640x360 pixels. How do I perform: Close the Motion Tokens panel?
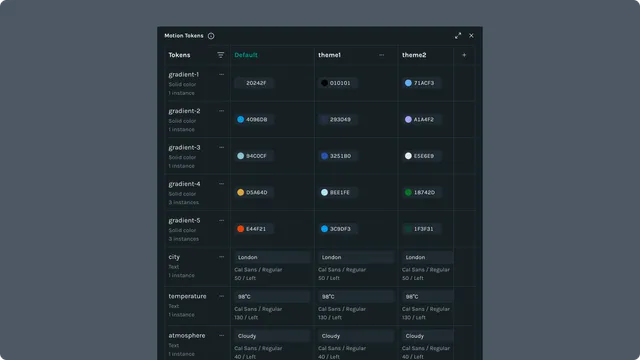click(471, 36)
